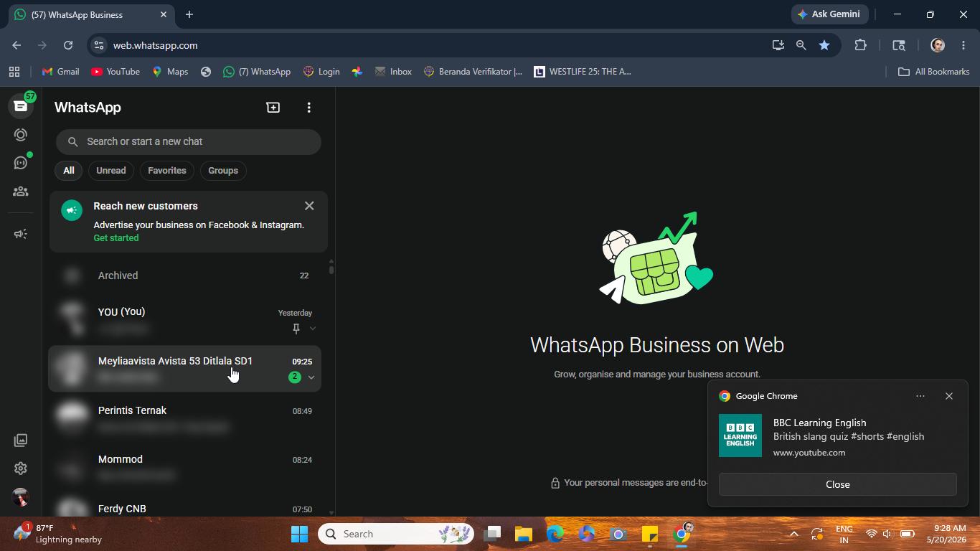980x551 pixels.
Task: Open the Channels icon in sidebar
Action: click(20, 163)
